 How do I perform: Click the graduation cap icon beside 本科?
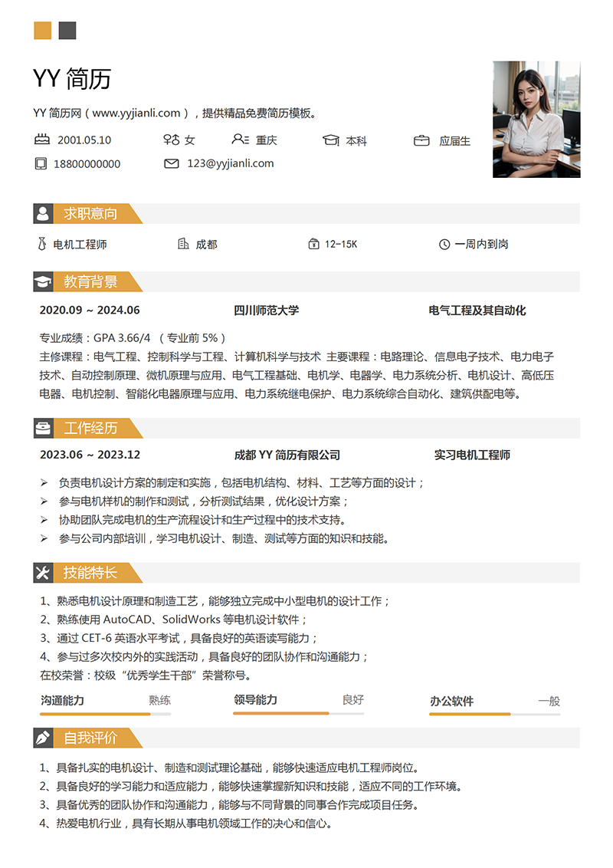[331, 140]
